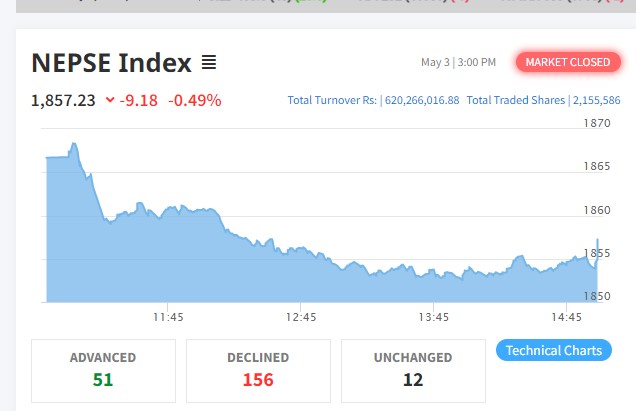The image size is (636, 411).
Task: Select the Unchanged stocks card
Action: click(413, 369)
